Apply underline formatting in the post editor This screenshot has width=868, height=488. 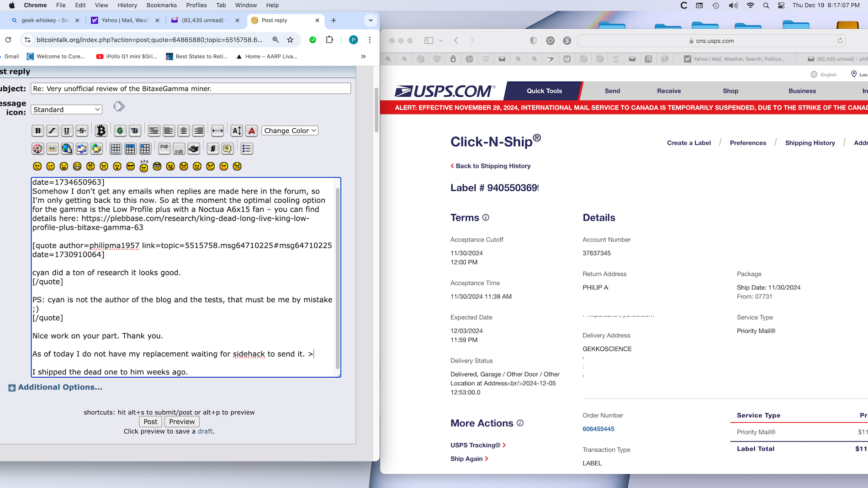tap(67, 131)
